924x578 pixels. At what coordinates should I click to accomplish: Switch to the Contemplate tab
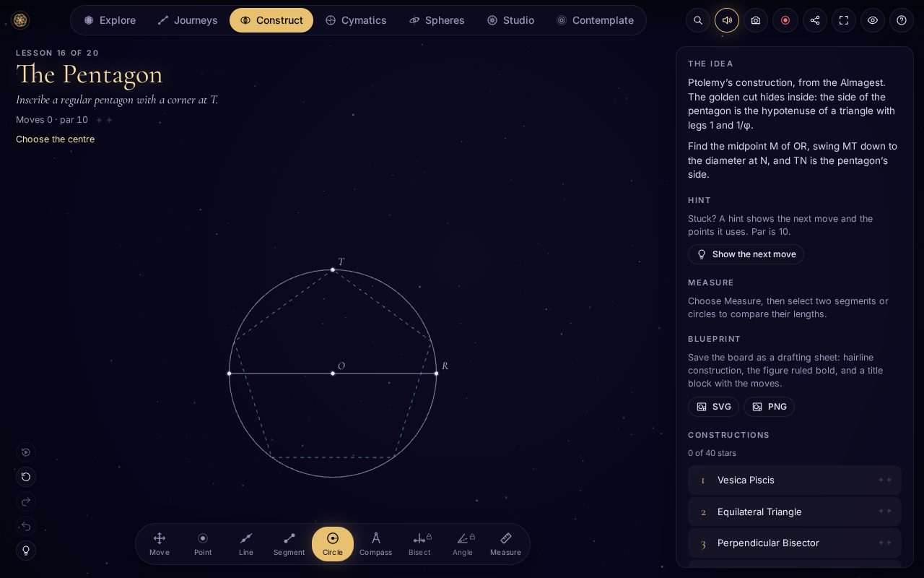(595, 20)
